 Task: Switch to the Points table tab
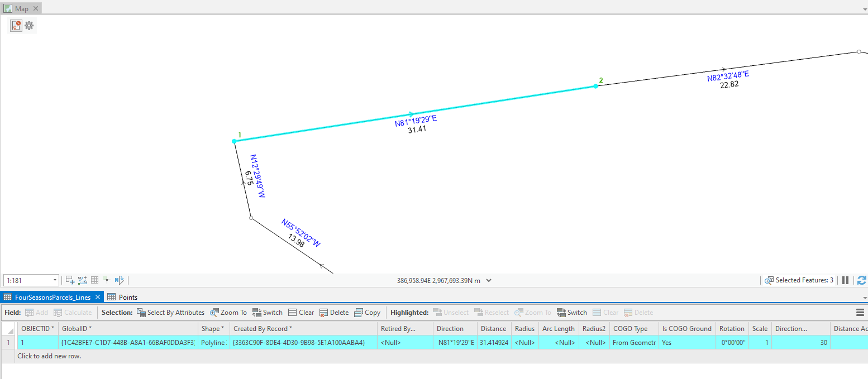coord(127,297)
